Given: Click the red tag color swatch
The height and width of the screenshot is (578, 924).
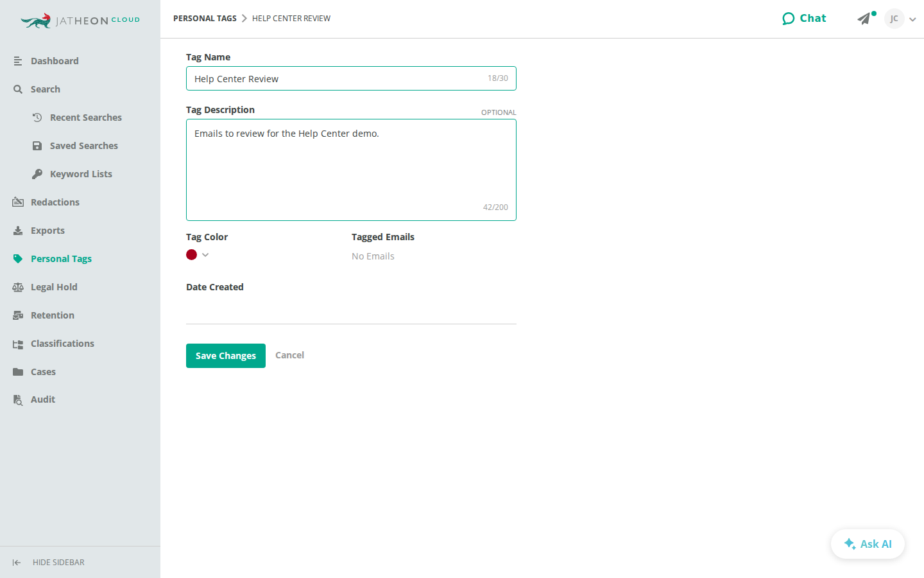Looking at the screenshot, I should (191, 255).
